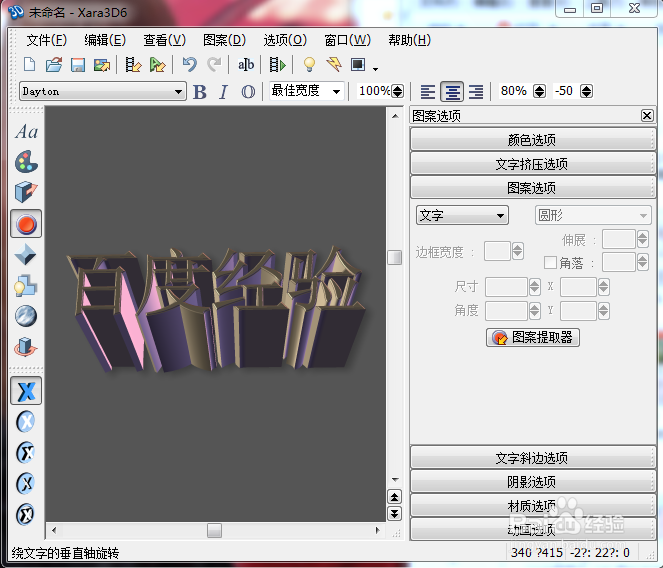Click the 3D 百度经验 text in canvas
663x568 pixels.
[x=216, y=309]
